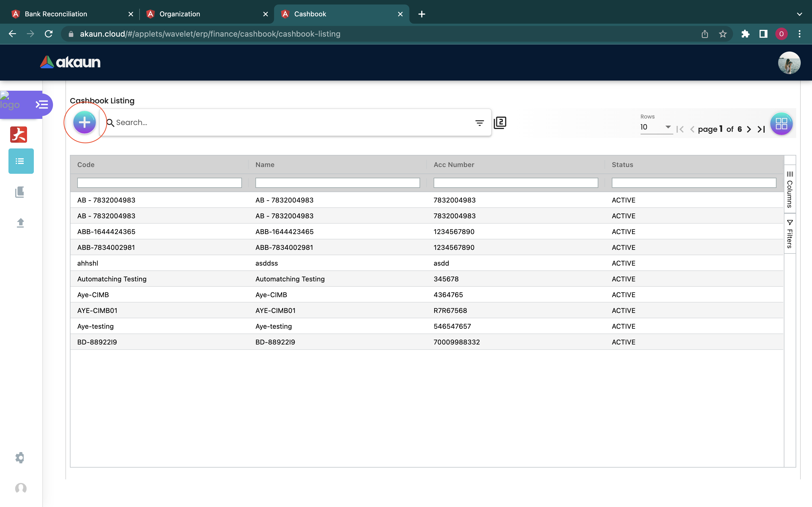Switch to the Organization browser tab
Screen dimensions: 812x507
(x=180, y=14)
